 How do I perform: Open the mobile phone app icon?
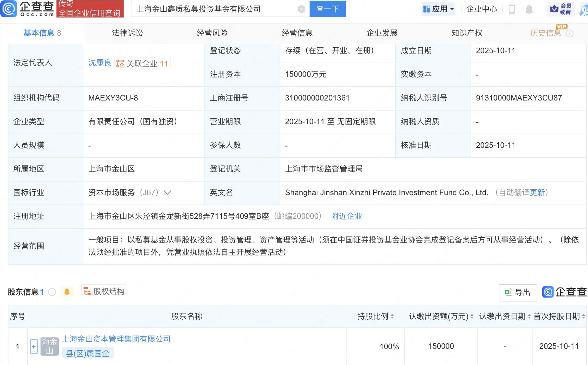pos(512,9)
